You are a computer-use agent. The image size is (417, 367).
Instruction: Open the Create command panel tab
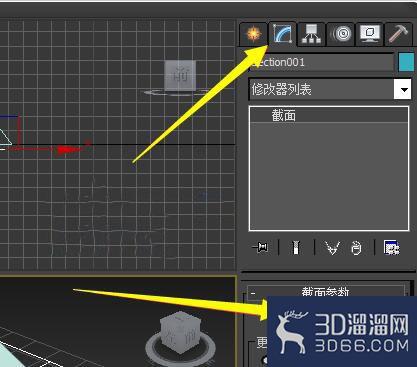pos(253,34)
